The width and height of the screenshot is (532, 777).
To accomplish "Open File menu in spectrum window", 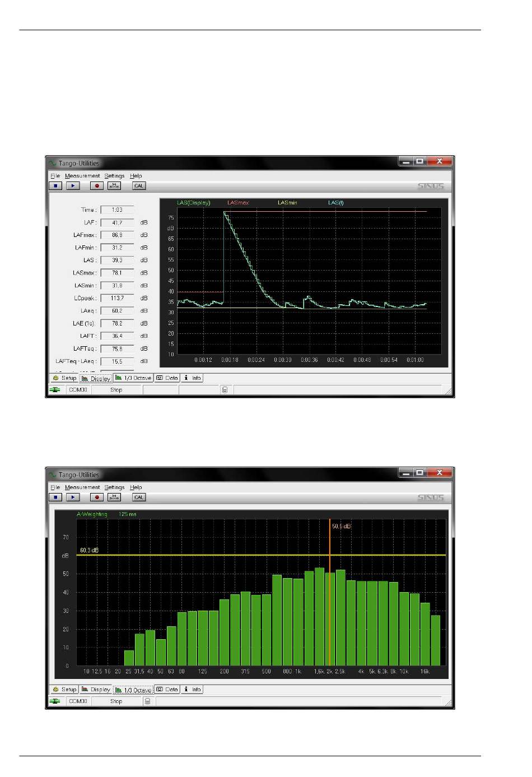I will (x=55, y=487).
